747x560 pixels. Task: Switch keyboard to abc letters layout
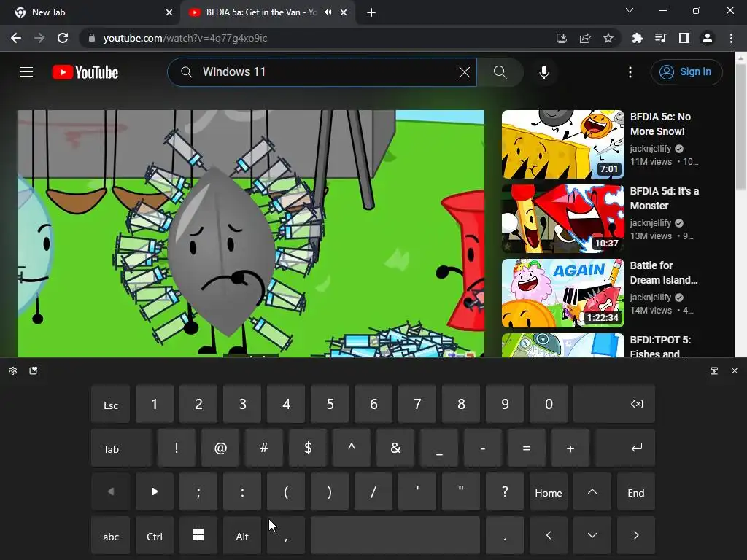coord(111,536)
